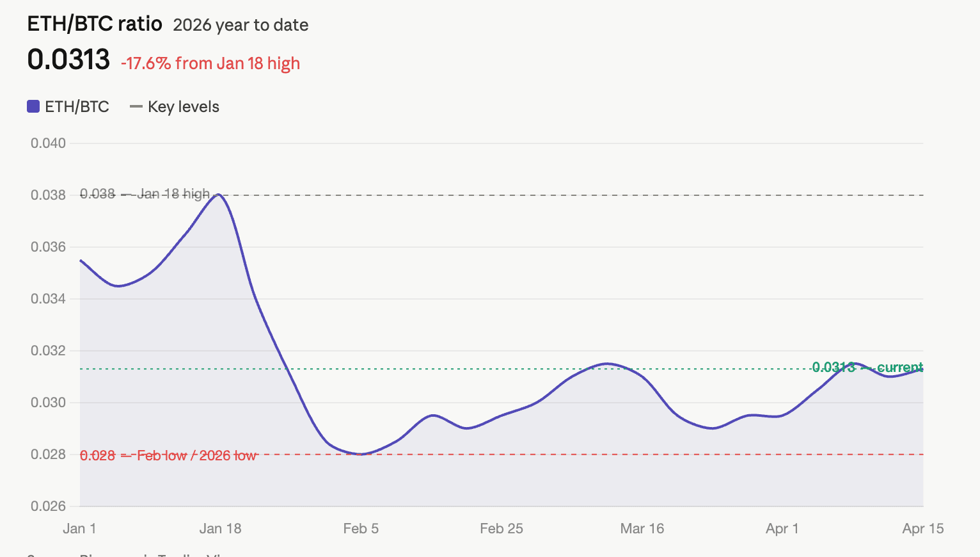Viewport: 980px width, 557px height.
Task: Toggle the Key levels legend entry
Action: point(183,107)
